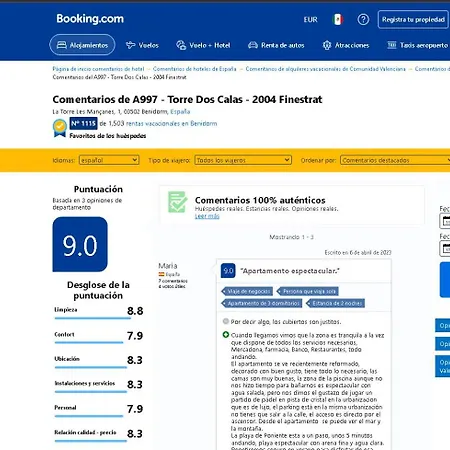
Task: Open the Idiomas español dropdown
Action: tap(109, 160)
